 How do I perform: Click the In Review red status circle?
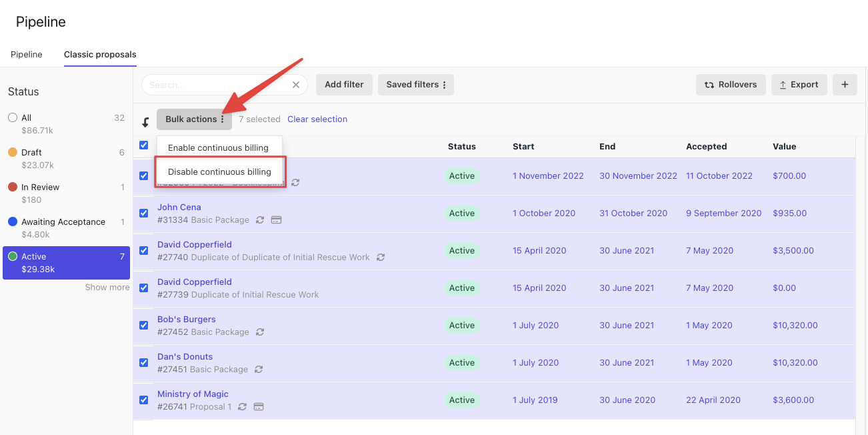(x=13, y=187)
